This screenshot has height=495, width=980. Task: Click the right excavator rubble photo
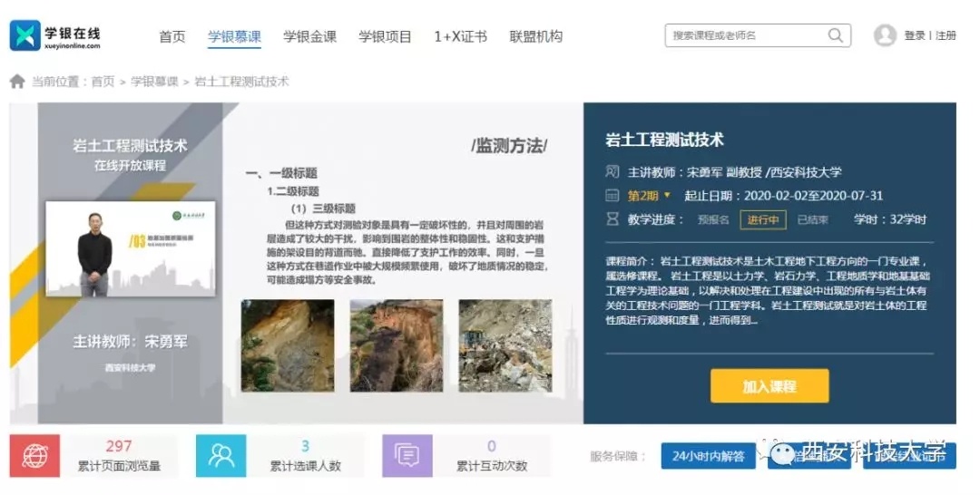point(505,345)
